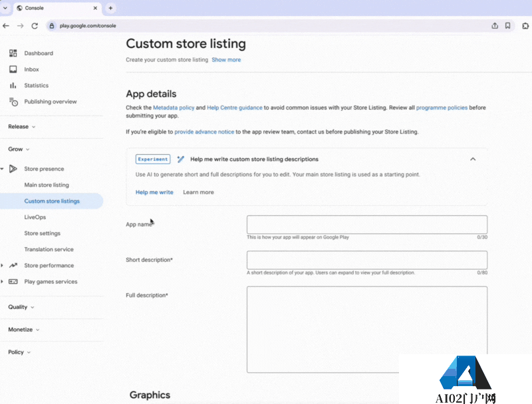The height and width of the screenshot is (404, 532).
Task: Click into the Full description text area
Action: pos(366,330)
